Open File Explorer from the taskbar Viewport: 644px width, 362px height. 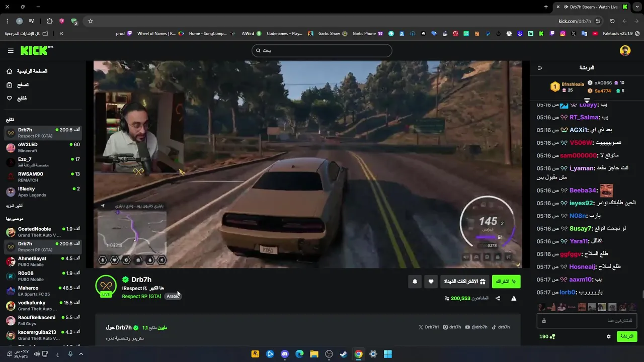pos(314,354)
